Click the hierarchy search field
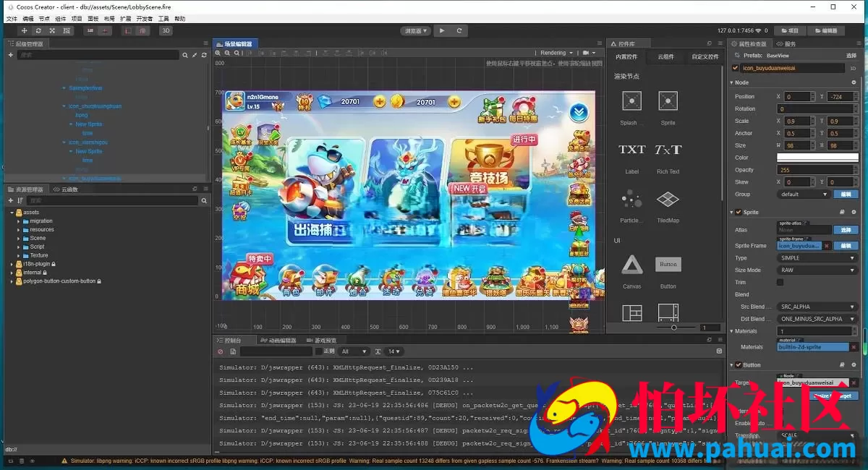The image size is (868, 470). tap(98, 55)
